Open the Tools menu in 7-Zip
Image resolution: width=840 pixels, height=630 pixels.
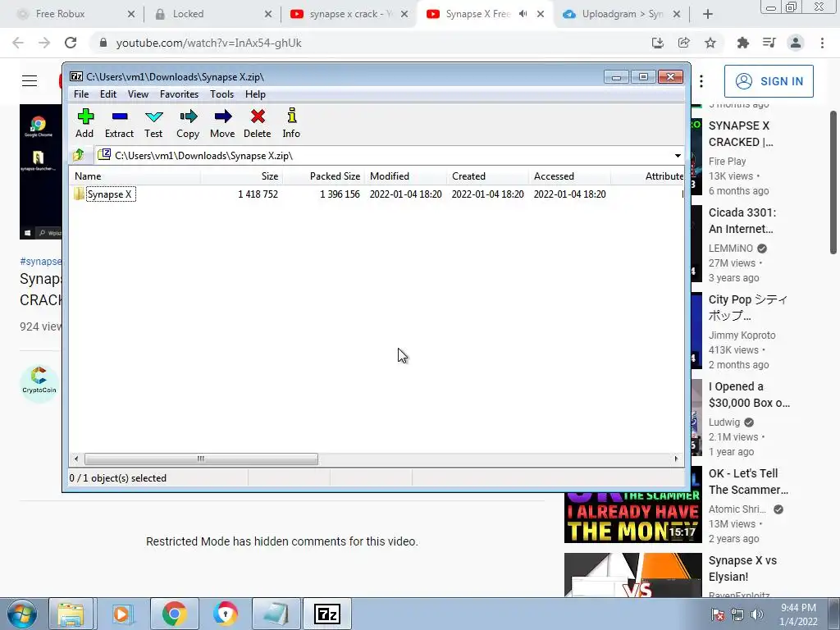(221, 94)
